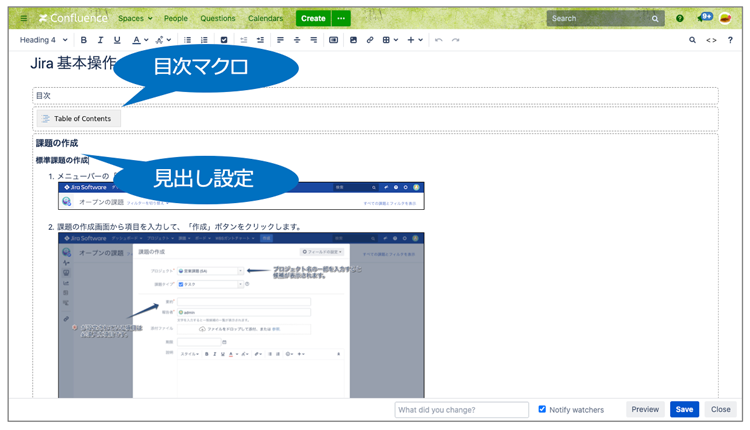
Task: Toggle bold formatting
Action: click(x=84, y=40)
